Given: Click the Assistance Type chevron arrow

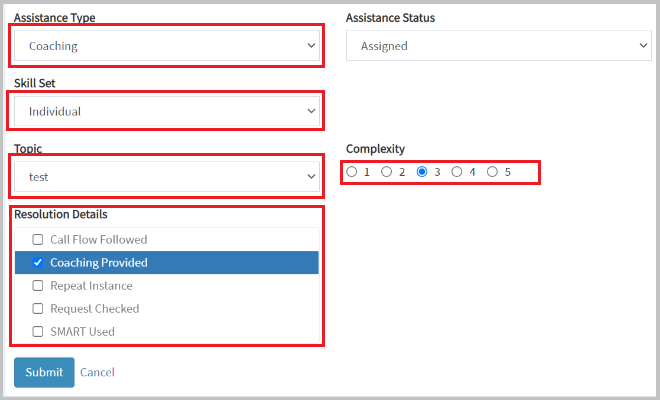Looking at the screenshot, I should [311, 45].
